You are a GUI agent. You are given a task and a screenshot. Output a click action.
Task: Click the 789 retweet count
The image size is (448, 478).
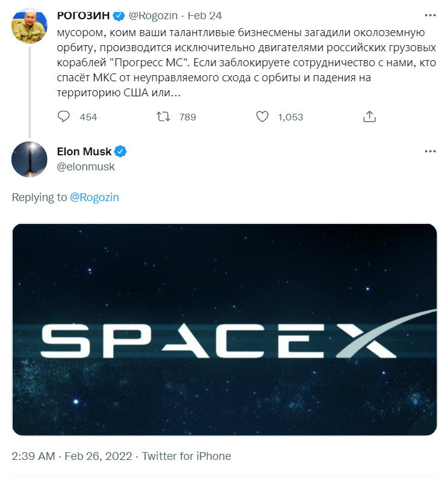[188, 117]
